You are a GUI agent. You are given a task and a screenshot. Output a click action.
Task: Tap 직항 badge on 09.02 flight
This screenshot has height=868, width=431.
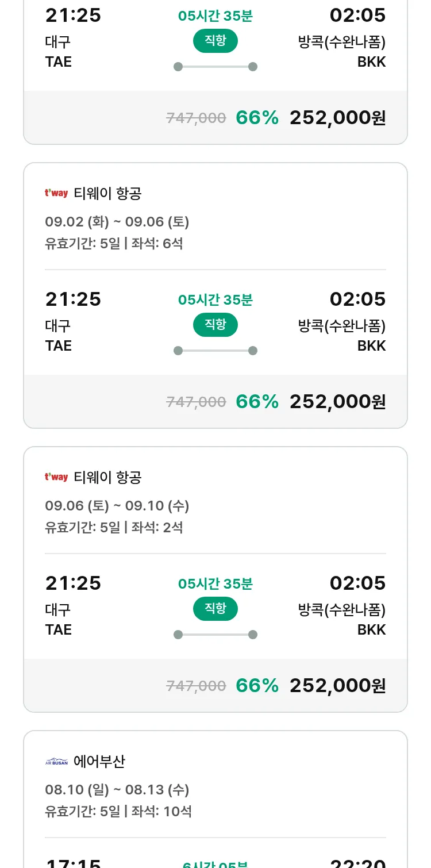tap(215, 325)
